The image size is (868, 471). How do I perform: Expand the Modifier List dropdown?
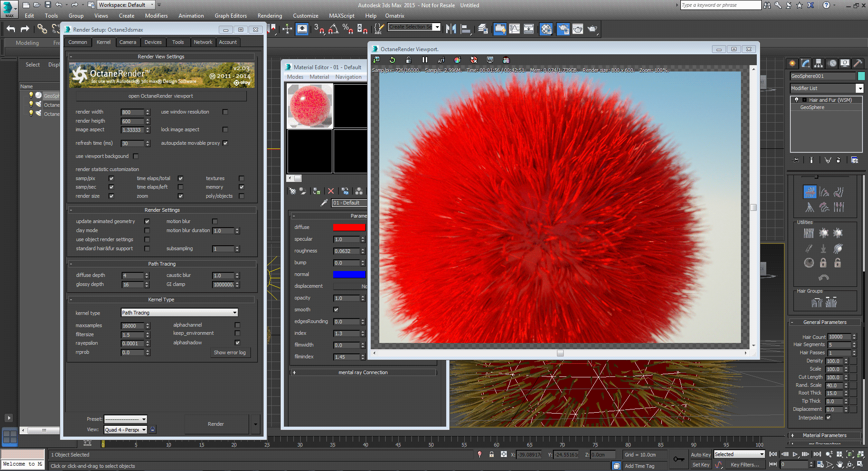(859, 88)
